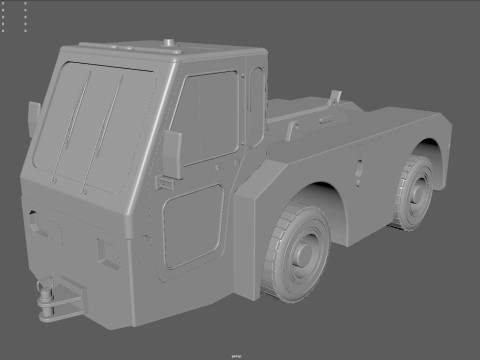
Task: Select the beacon light on cab roof
Action: click(170, 44)
